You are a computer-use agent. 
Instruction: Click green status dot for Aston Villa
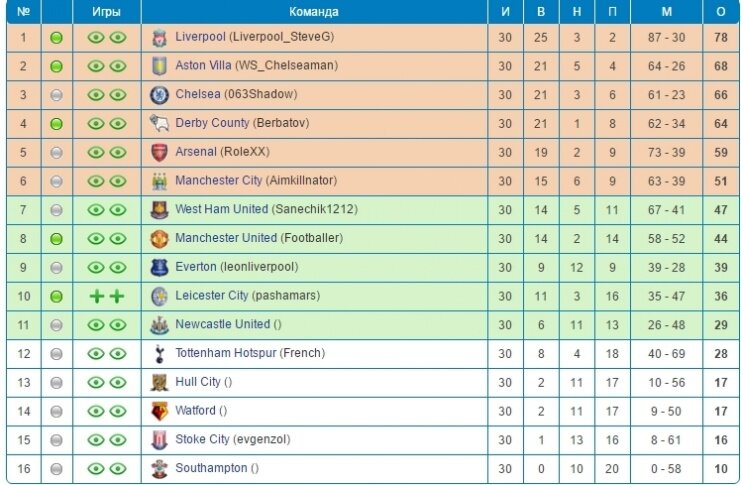click(56, 66)
